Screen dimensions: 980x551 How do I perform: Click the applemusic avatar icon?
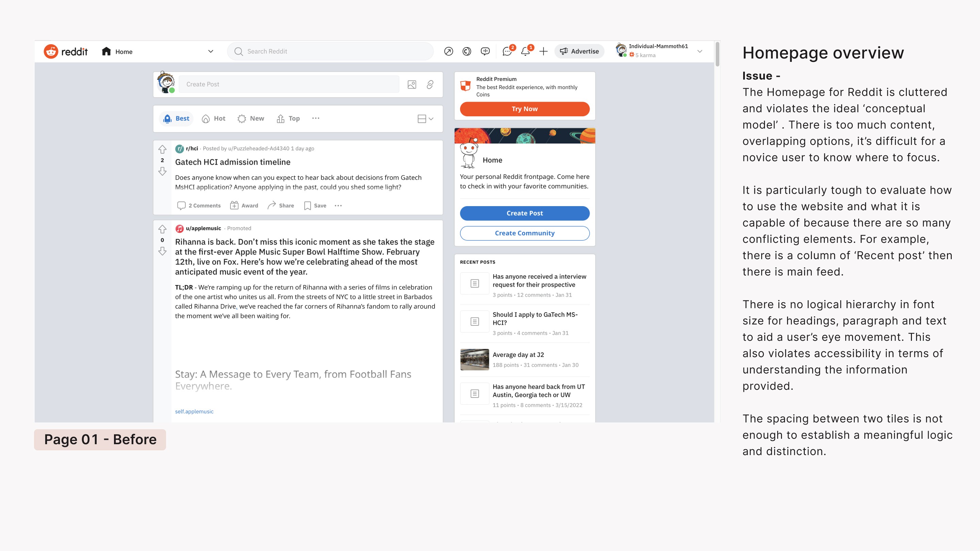pos(180,229)
